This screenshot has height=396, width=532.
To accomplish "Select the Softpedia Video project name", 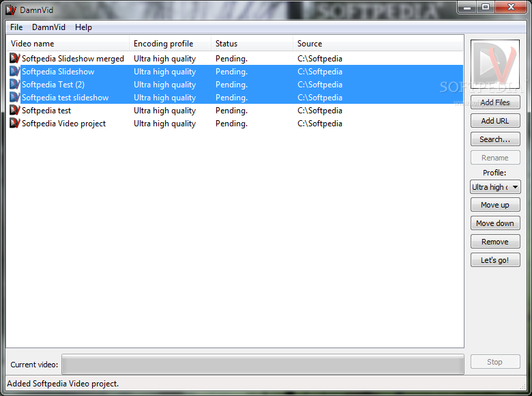I will point(64,124).
